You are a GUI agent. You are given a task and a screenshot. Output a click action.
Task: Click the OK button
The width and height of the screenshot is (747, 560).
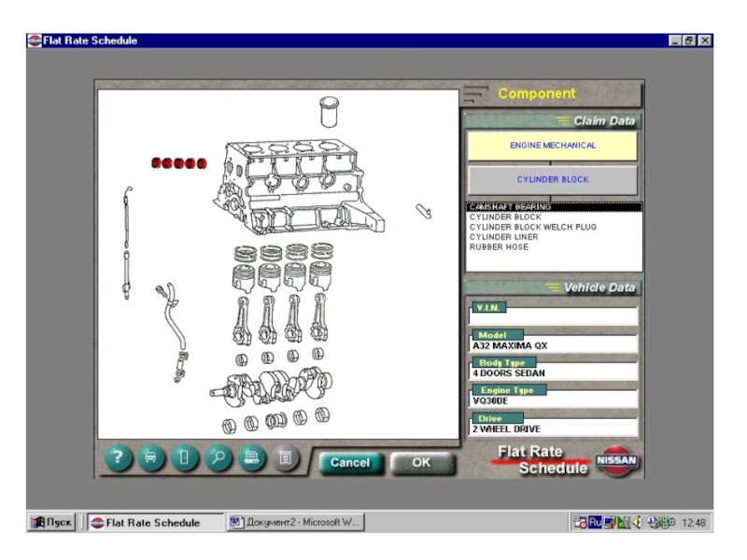pyautogui.click(x=422, y=463)
